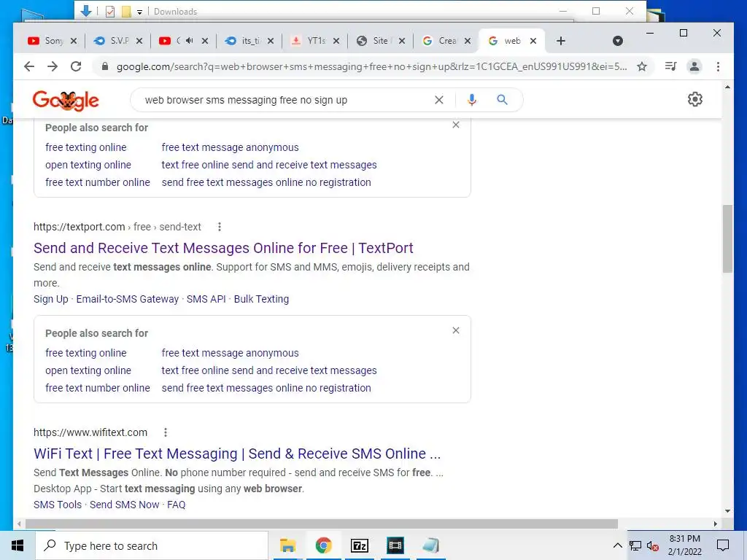747x560 pixels.
Task: Dismiss the lower People also search for box
Action: [x=456, y=330]
